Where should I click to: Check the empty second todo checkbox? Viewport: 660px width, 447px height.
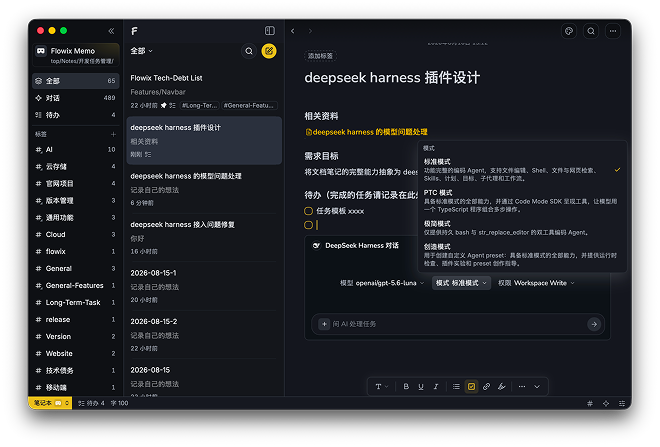309,225
